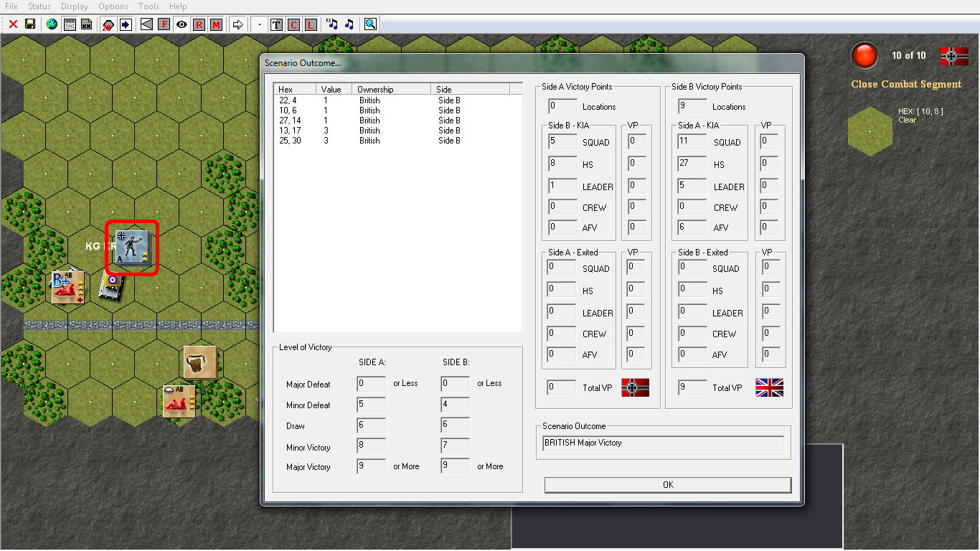Click the file-with-xx toolbar icon
Viewport: 980px width, 551px height.
coord(87,24)
